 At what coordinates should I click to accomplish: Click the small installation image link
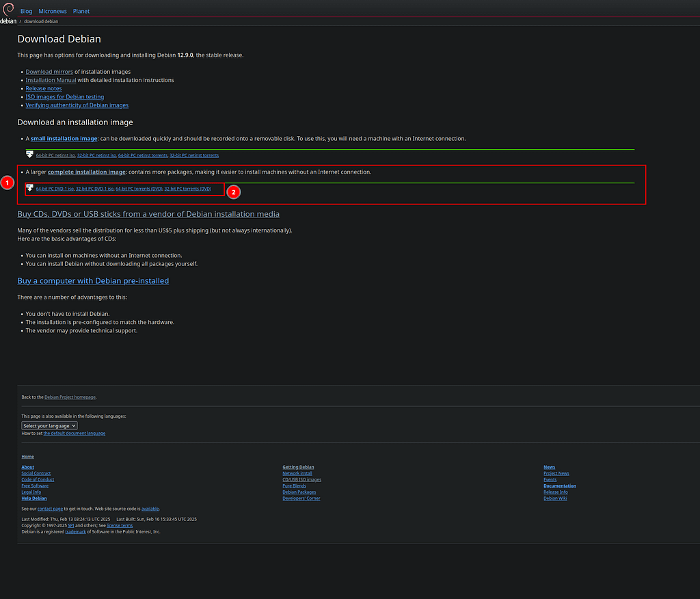[x=64, y=139]
